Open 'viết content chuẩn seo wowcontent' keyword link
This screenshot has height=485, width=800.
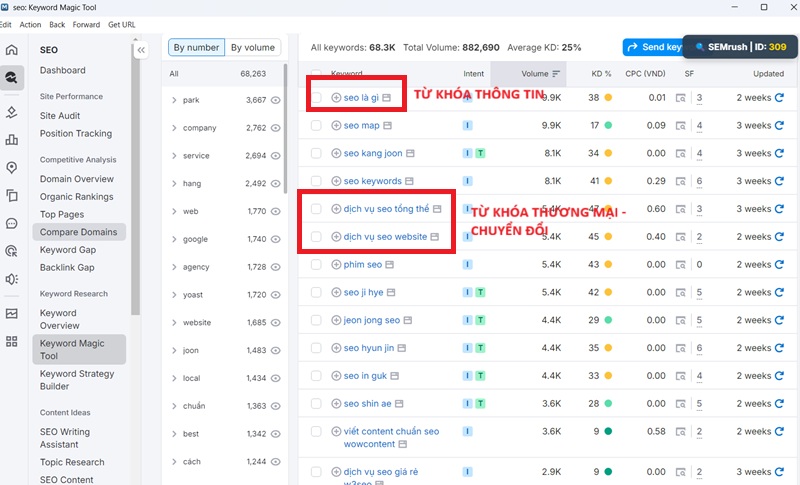tap(391, 438)
